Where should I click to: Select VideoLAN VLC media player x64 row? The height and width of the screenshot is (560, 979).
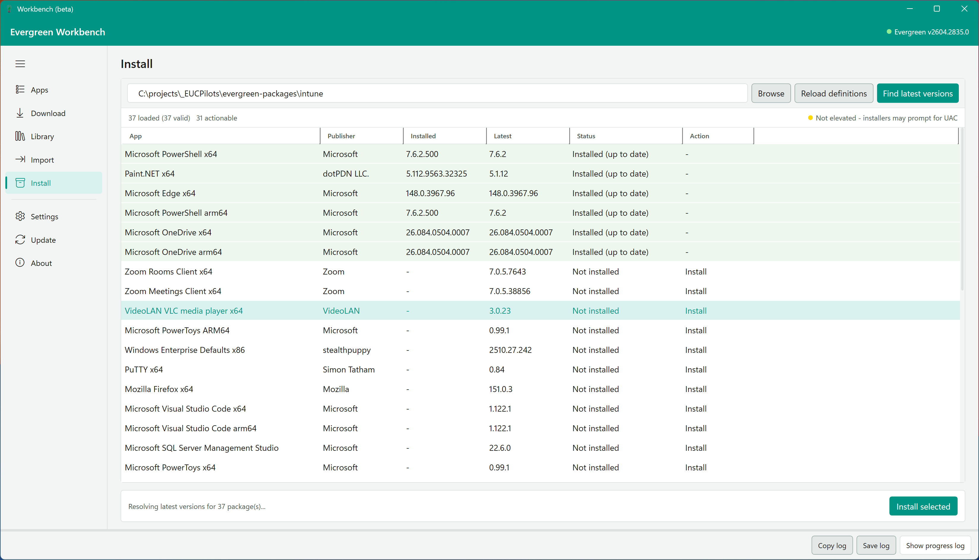tap(540, 311)
